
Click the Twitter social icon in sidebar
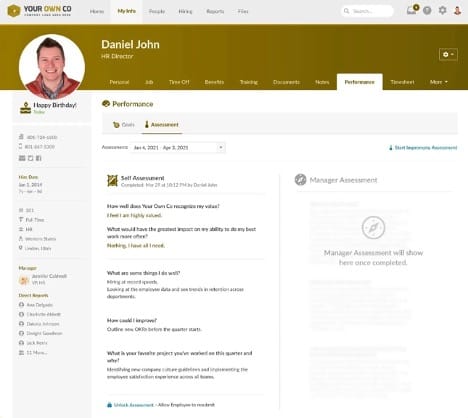(x=30, y=158)
